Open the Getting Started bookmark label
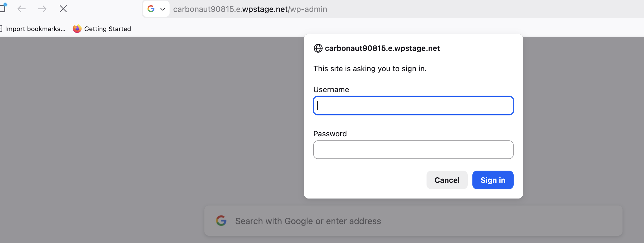Screen dimensions: 644x243 pos(107,29)
